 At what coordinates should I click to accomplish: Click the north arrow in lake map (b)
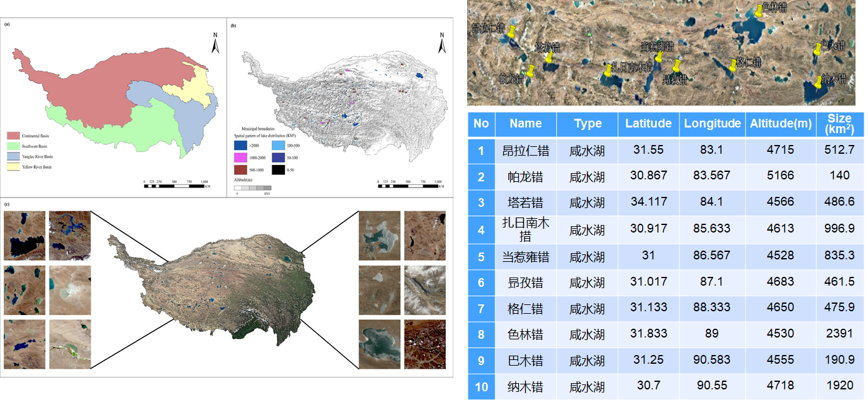pyautogui.click(x=441, y=44)
